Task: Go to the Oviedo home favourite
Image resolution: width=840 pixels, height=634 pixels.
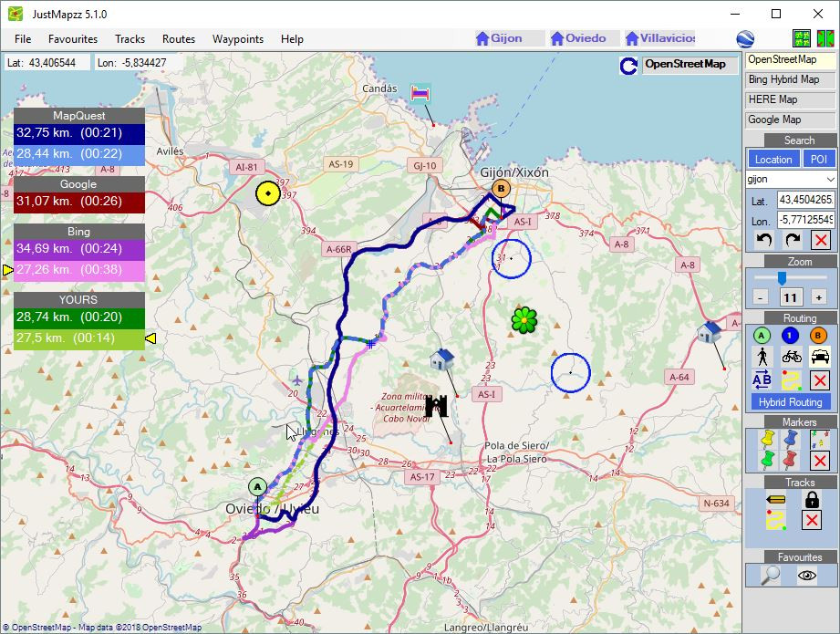Action: click(x=585, y=38)
